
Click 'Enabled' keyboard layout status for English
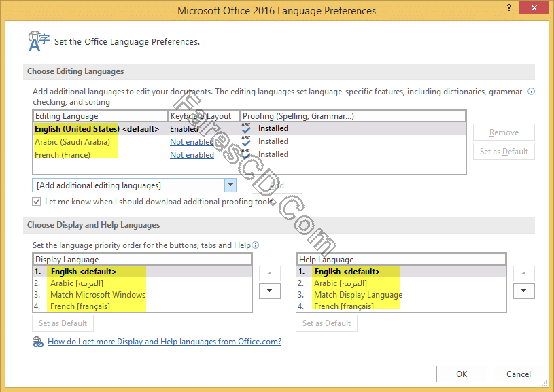pyautogui.click(x=184, y=129)
